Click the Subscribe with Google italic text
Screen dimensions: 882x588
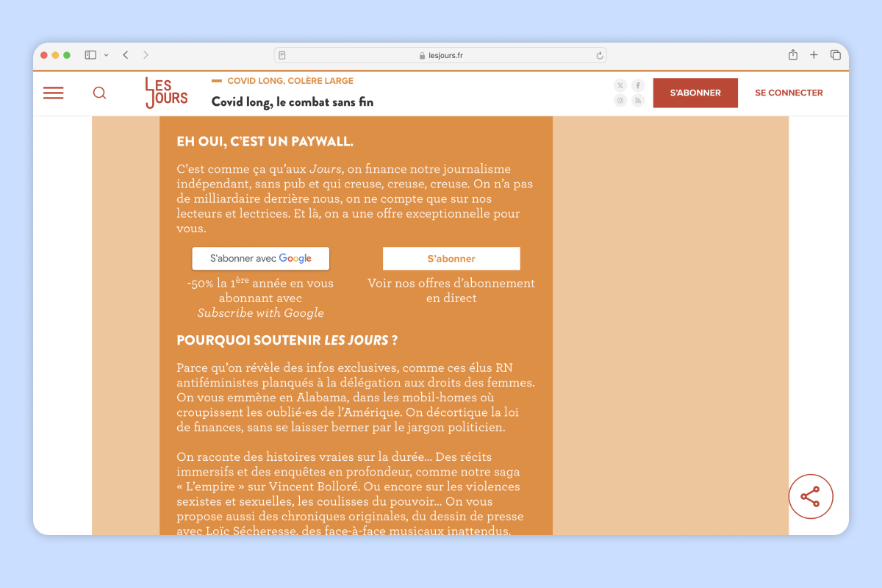pyautogui.click(x=261, y=313)
